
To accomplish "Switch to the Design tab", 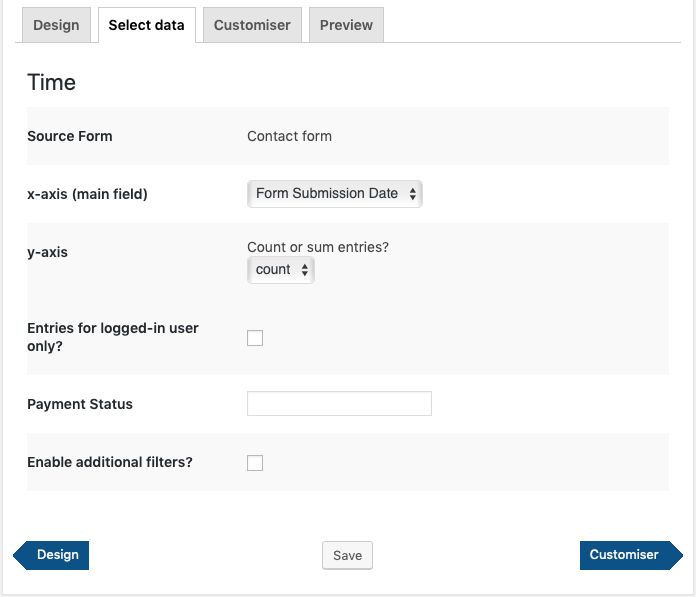I will [56, 25].
